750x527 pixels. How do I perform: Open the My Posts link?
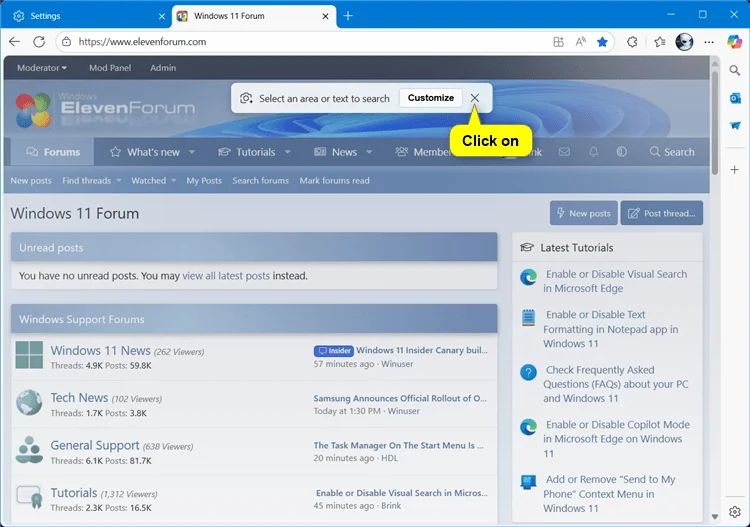(x=204, y=181)
